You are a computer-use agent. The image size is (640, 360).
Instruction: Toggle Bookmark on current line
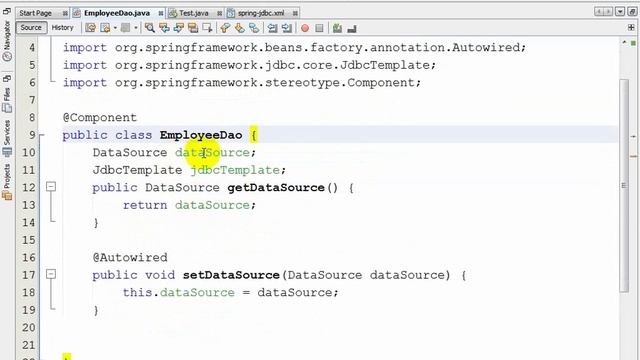pos(254,28)
